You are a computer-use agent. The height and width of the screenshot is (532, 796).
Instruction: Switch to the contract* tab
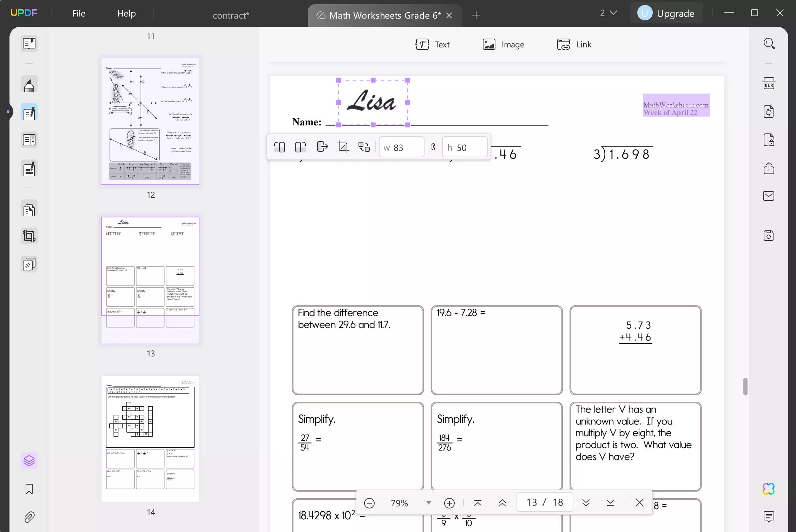coord(231,15)
